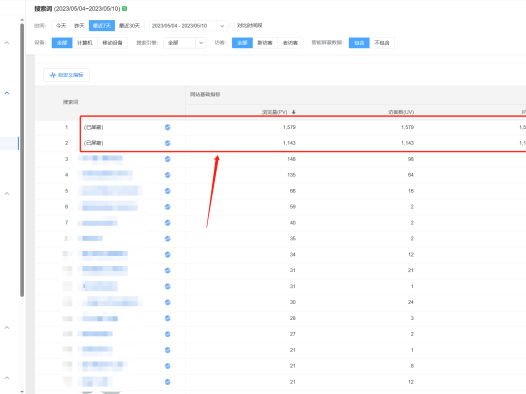Select 最近7天 time range
The width and height of the screenshot is (526, 394).
(x=102, y=25)
